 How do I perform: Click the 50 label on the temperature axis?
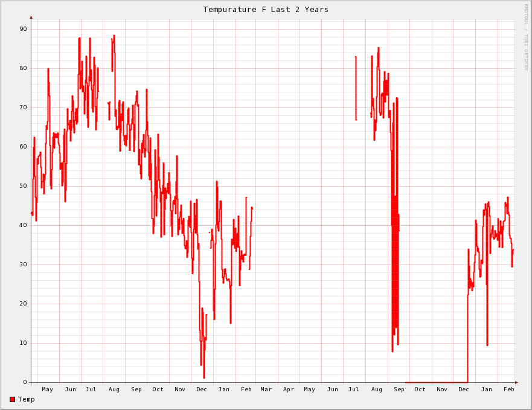(x=23, y=186)
